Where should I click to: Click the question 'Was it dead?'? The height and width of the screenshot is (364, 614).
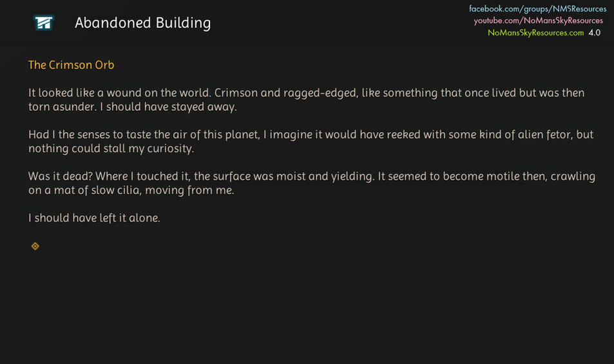(x=59, y=177)
